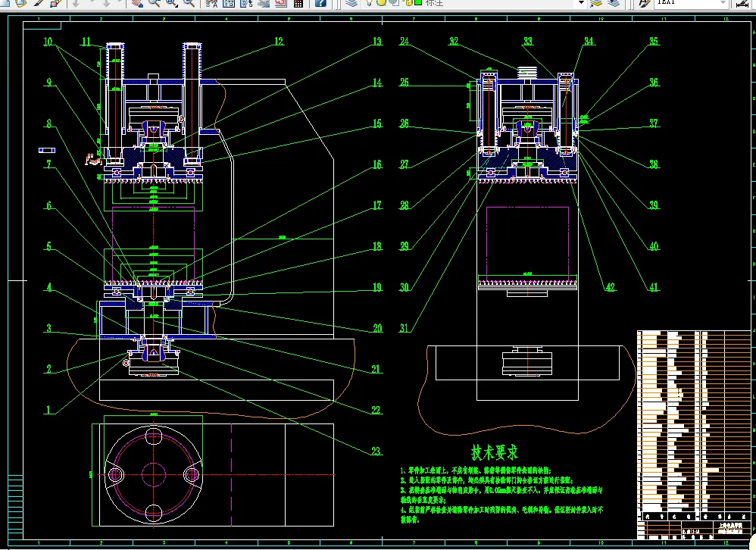
Task: Click the Zoom Previous magnifier
Action: pyautogui.click(x=189, y=3)
